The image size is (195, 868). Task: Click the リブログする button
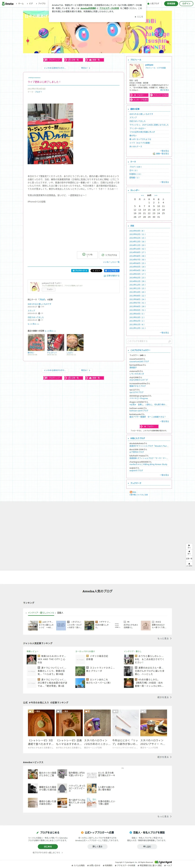coord(109,255)
